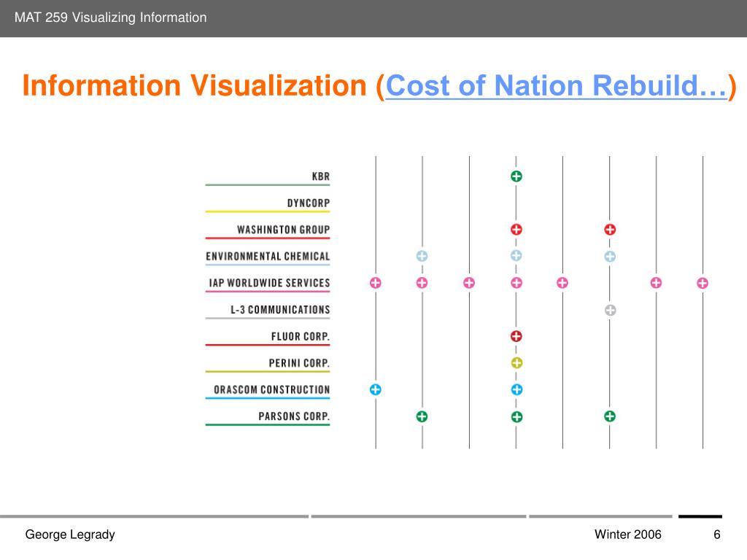747x560 pixels.
Task: Select first pink plus in IAP Worldwide Services row
Action: coord(376,283)
